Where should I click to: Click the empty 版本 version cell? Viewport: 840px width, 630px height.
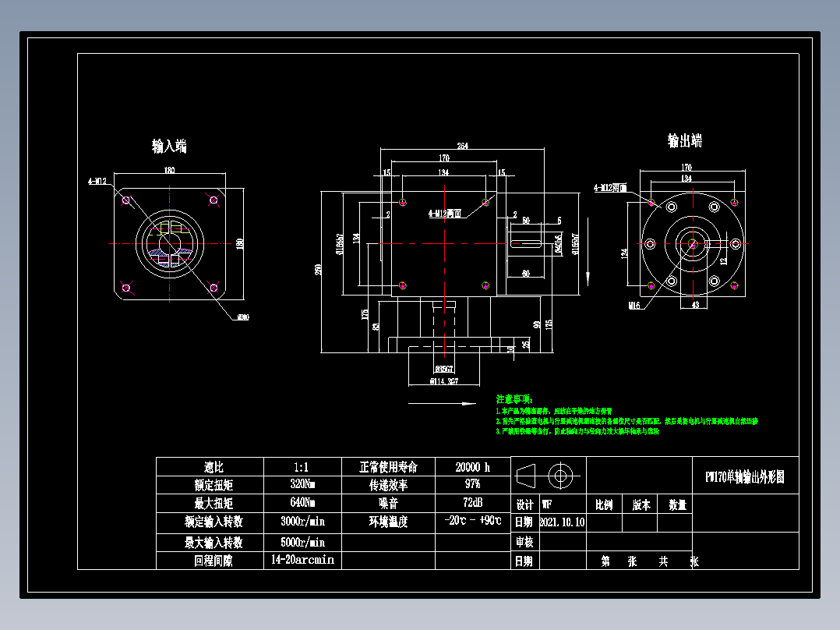(641, 524)
